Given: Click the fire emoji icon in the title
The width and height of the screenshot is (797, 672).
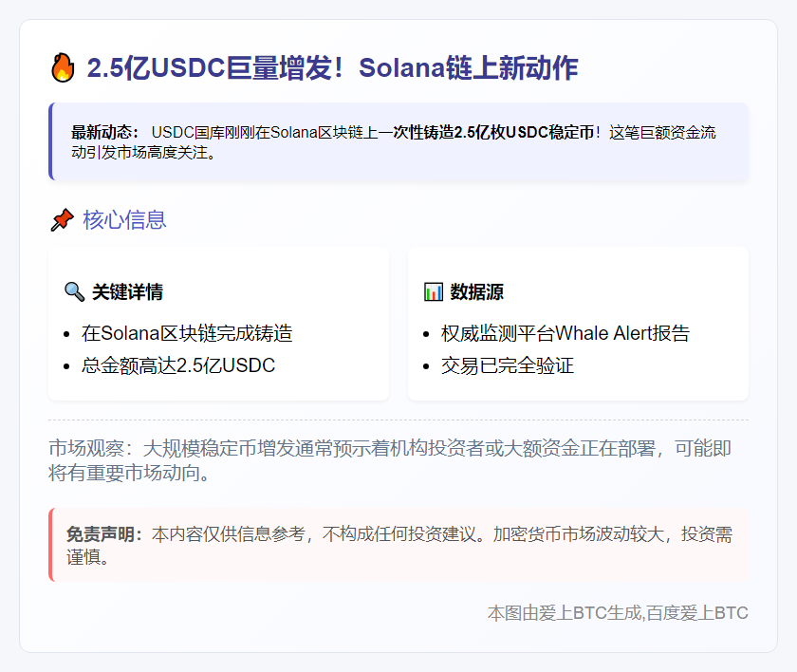Looking at the screenshot, I should [63, 67].
